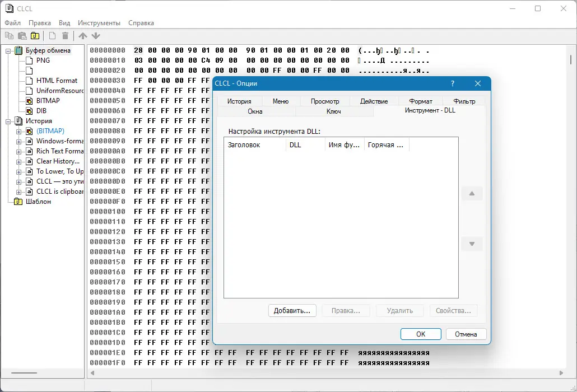Click the bitmap icon next to DIB

pos(30,111)
